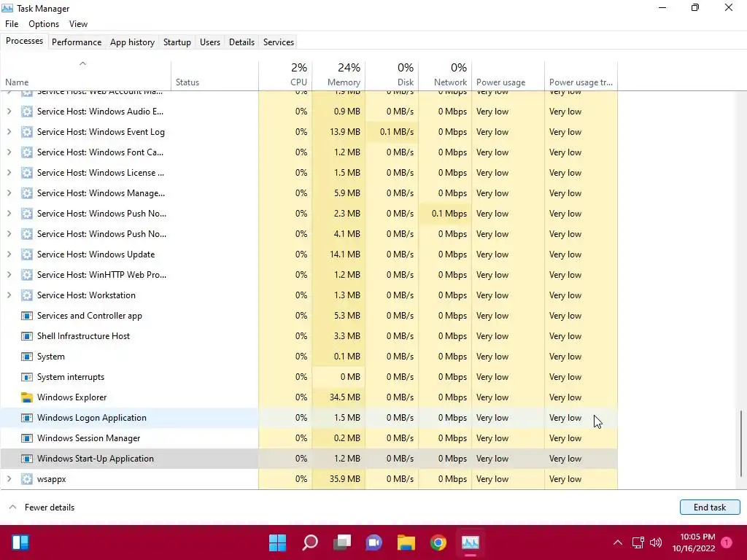Image resolution: width=747 pixels, height=560 pixels.
Task: Collapse view with Fewer details
Action: (42, 507)
